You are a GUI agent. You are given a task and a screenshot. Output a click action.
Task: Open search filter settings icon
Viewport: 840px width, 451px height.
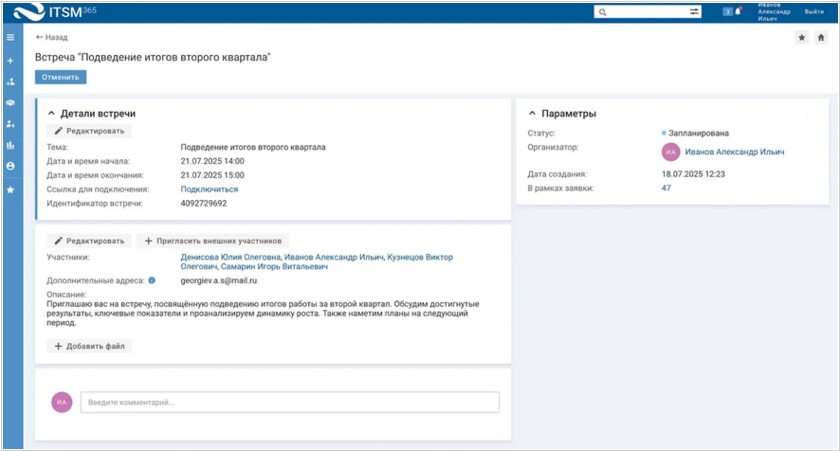point(694,12)
